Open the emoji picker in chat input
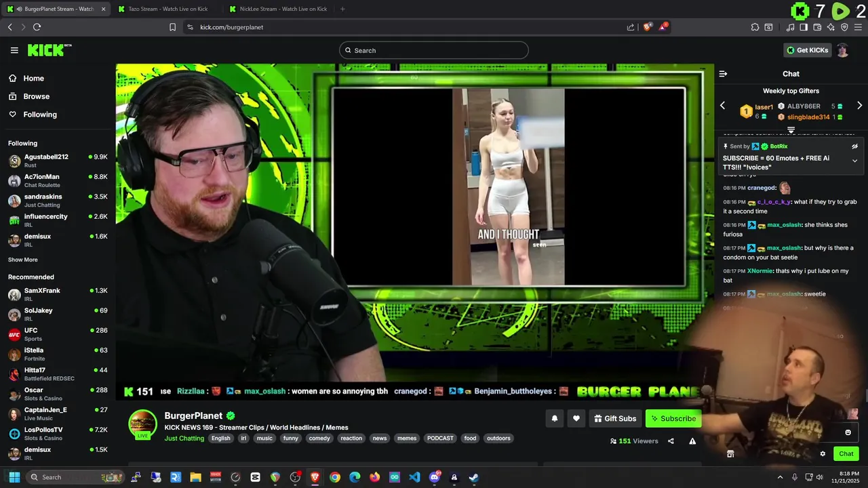The height and width of the screenshot is (488, 868). pyautogui.click(x=848, y=432)
